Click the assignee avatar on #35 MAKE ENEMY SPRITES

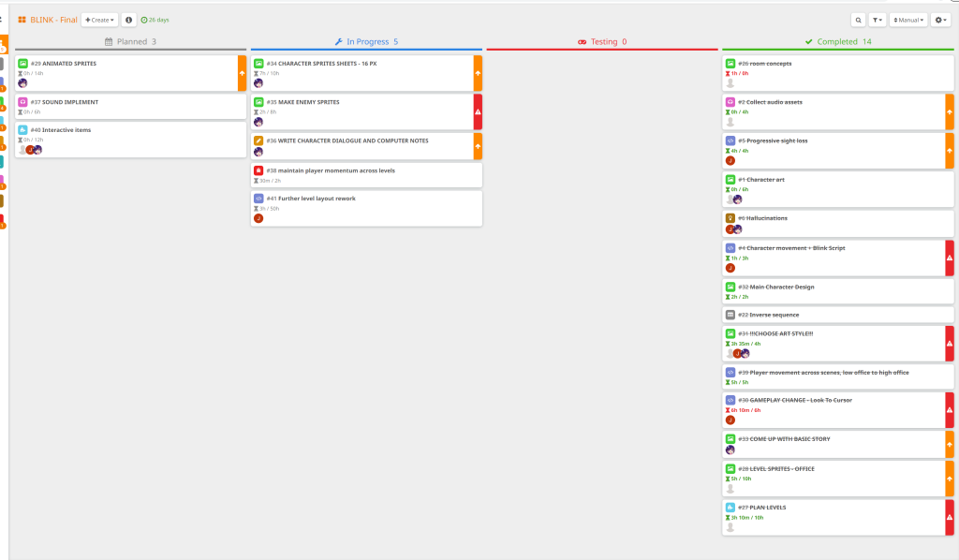pos(258,122)
